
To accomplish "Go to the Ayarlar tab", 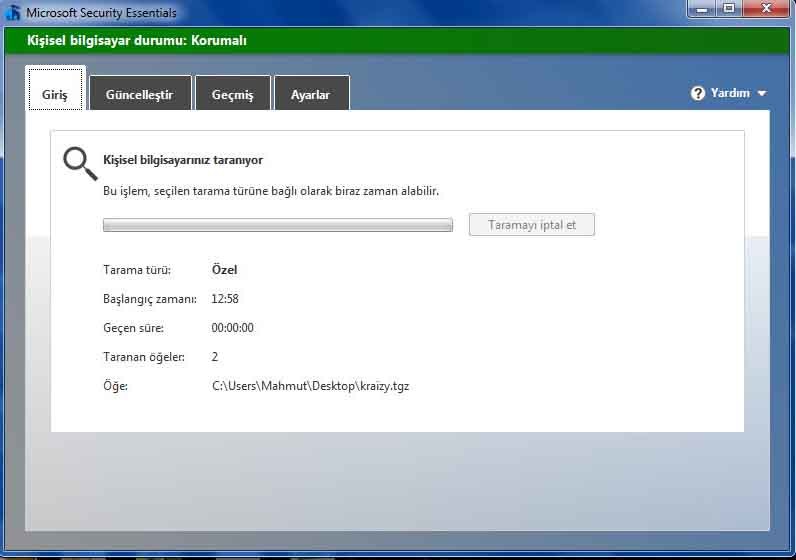I will [311, 93].
